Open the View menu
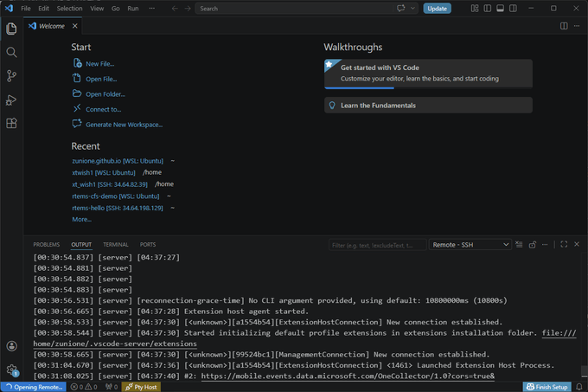The width and height of the screenshot is (588, 392). pyautogui.click(x=97, y=9)
